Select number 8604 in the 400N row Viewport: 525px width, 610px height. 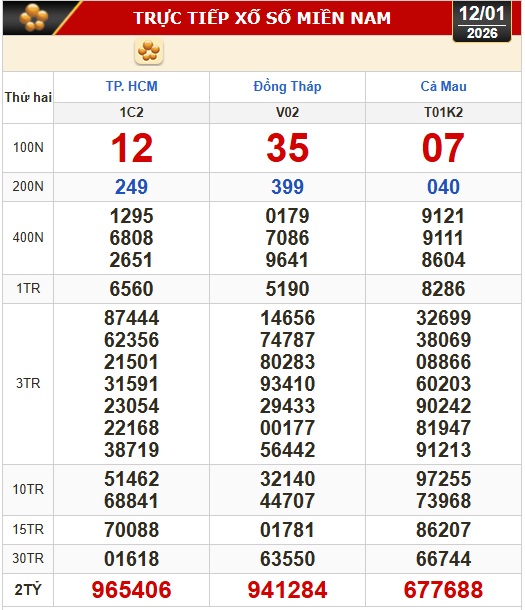[x=443, y=260]
